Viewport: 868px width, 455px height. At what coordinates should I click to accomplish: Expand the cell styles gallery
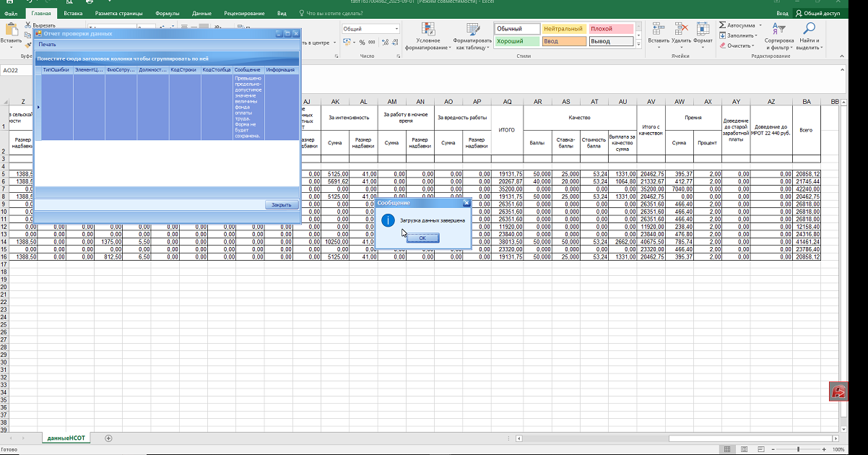(639, 44)
